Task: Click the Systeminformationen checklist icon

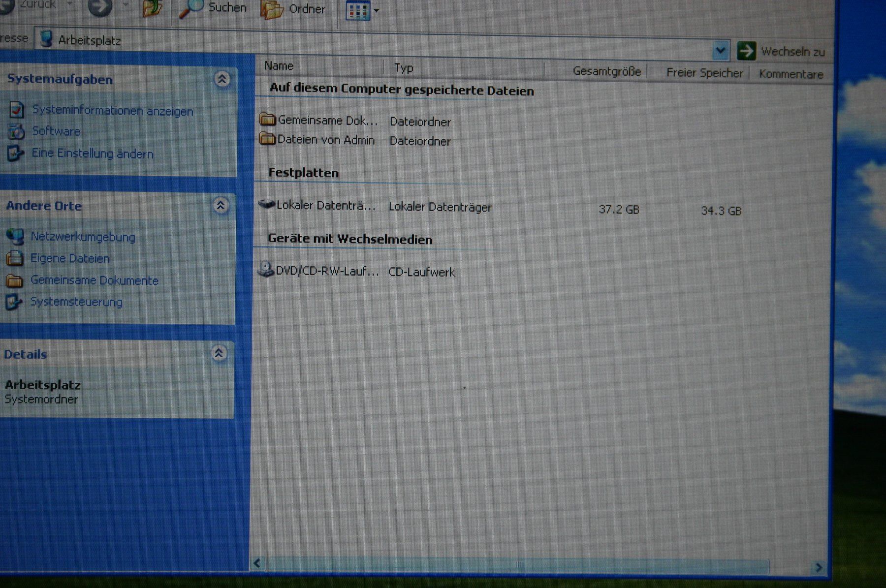Action: [16, 109]
